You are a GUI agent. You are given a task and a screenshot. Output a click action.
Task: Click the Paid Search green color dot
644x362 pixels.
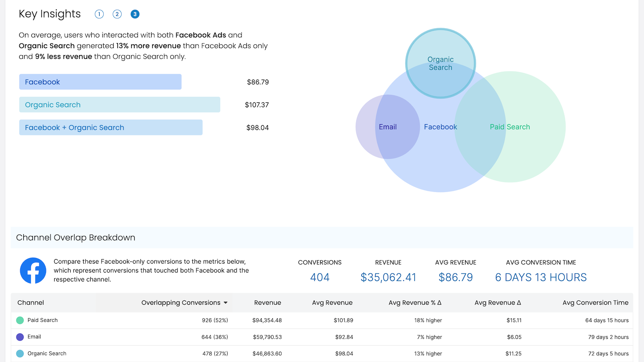(x=20, y=320)
